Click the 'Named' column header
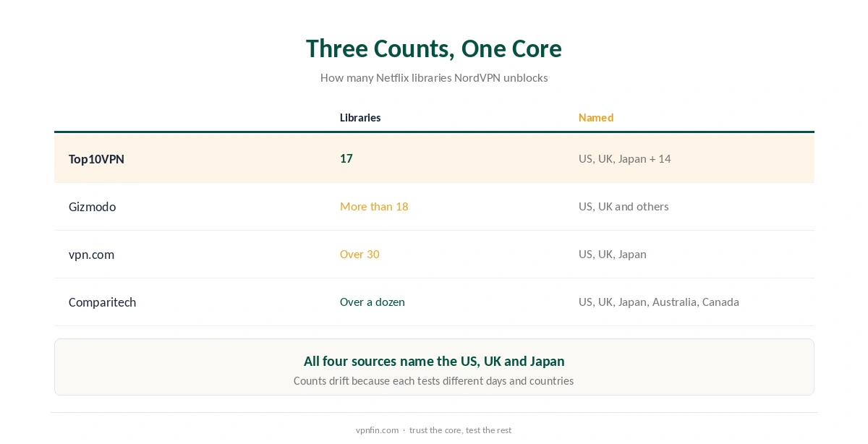The height and width of the screenshot is (444, 868). point(596,117)
